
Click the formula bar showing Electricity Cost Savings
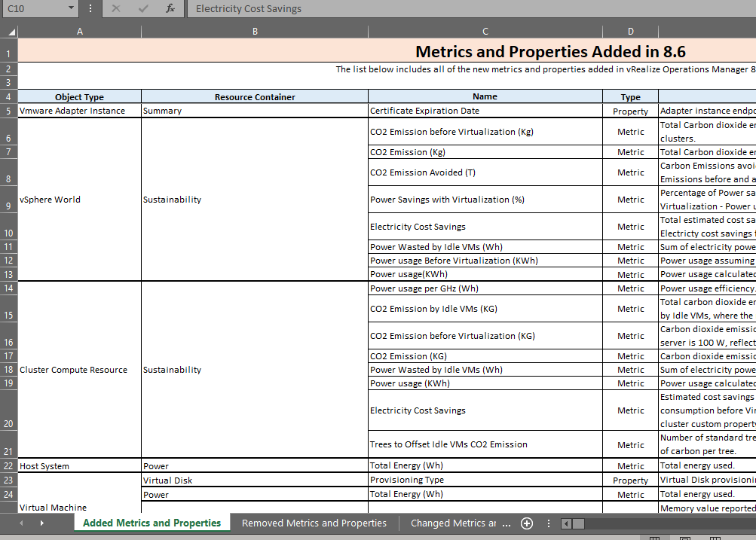472,9
